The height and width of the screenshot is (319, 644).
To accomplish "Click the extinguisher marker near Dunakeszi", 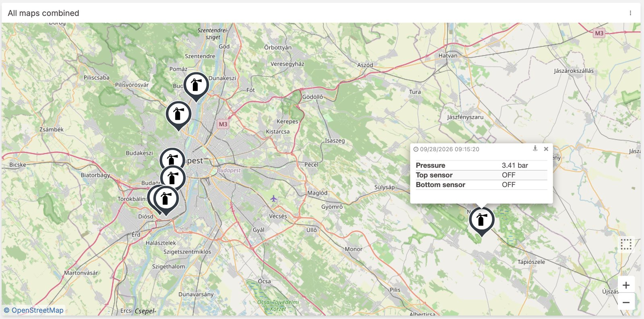I will point(196,86).
